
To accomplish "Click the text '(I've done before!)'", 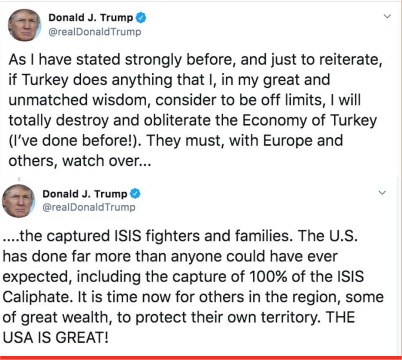I will point(74,141).
